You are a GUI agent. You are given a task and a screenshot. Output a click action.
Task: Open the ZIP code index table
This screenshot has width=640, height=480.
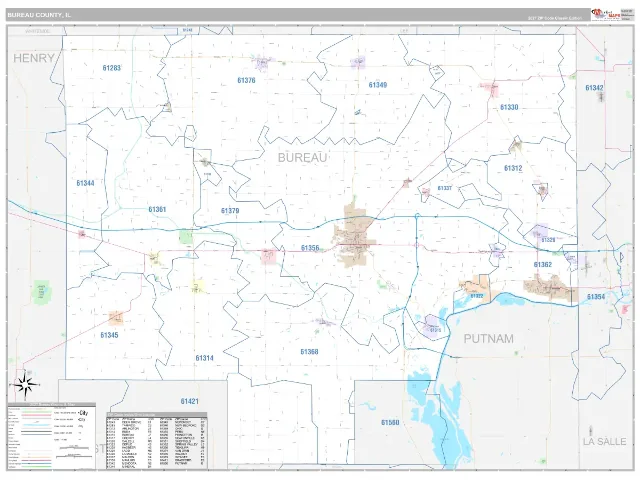tap(157, 440)
